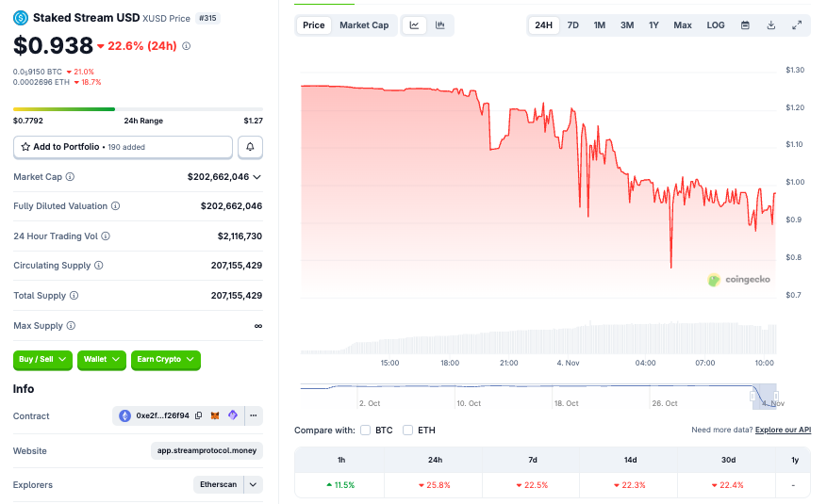Viewport: 827px width, 504px height.
Task: Expand the Earn Crypto dropdown
Action: coord(166,359)
